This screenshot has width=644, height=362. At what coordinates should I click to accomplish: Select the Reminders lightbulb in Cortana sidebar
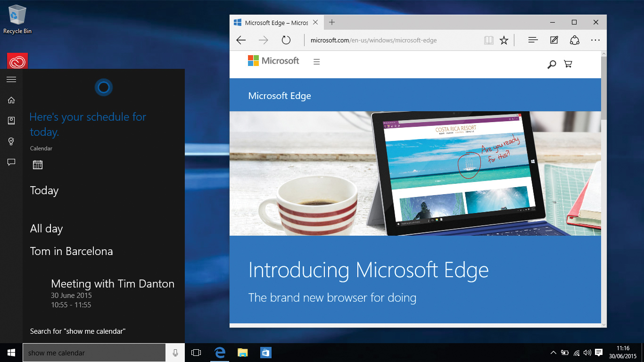click(x=11, y=141)
